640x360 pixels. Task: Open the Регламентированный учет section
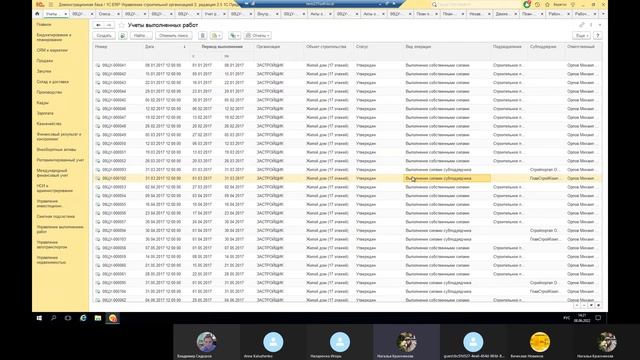pyautogui.click(x=60, y=160)
